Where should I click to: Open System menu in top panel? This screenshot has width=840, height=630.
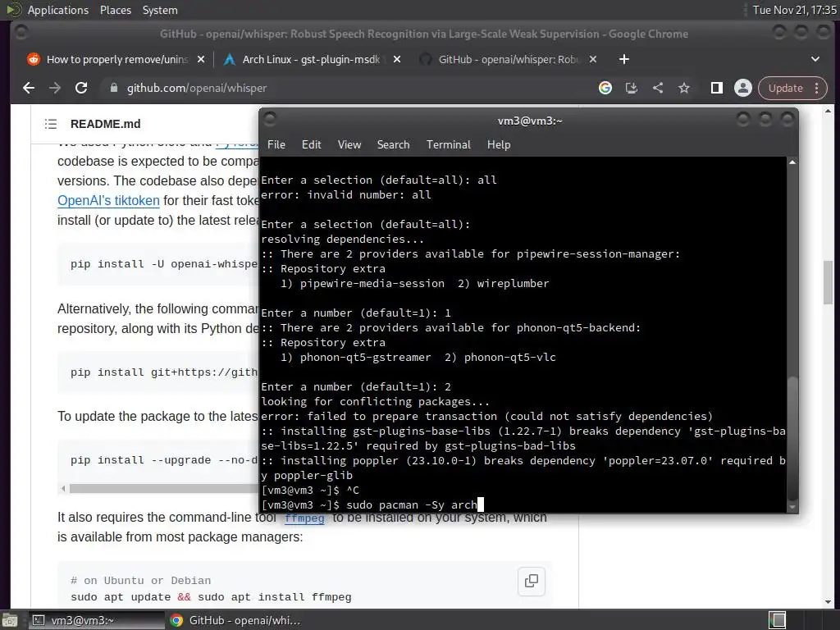click(x=160, y=10)
